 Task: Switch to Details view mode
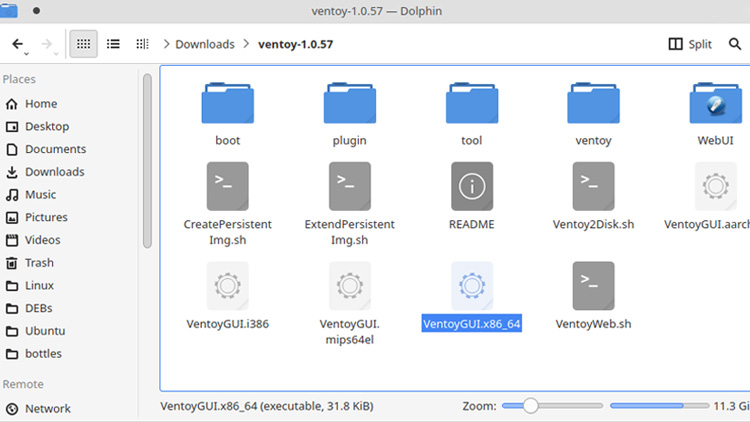[x=142, y=44]
